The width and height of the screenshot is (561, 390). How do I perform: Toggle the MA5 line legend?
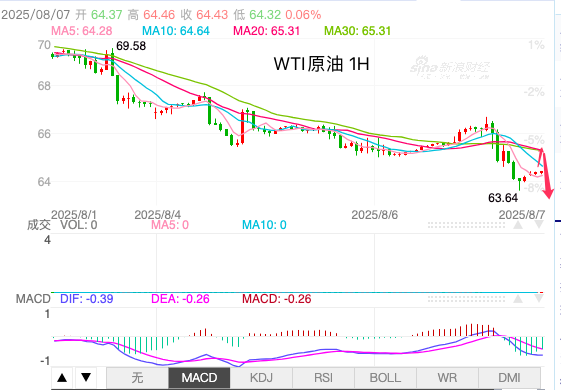point(82,30)
